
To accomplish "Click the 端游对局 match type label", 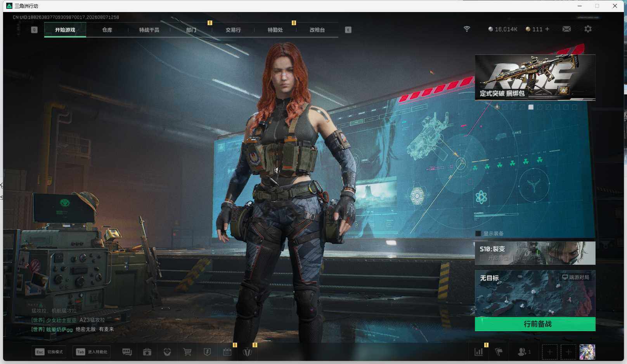I will tap(576, 277).
